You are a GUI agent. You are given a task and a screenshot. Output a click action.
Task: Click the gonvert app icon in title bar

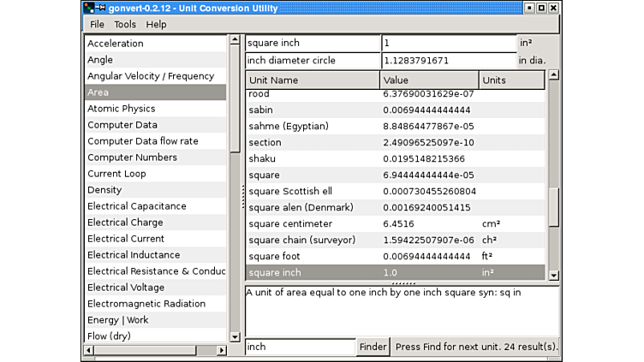(90, 8)
